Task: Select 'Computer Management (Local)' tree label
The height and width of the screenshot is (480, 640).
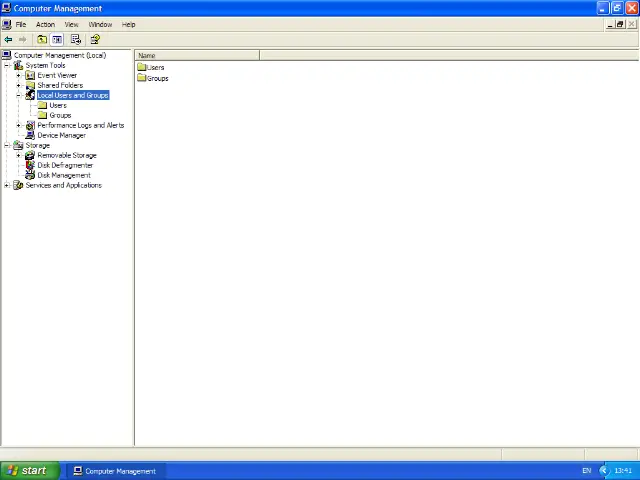Action: coord(60,55)
